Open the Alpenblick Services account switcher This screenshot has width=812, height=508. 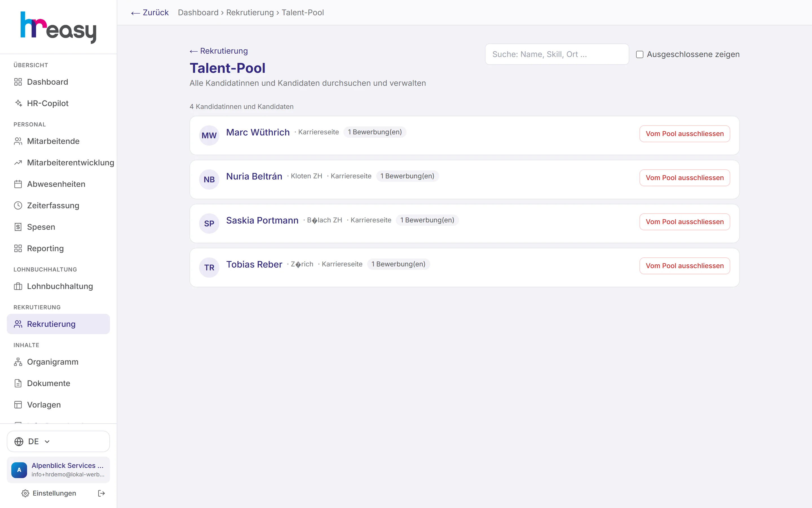pos(58,470)
